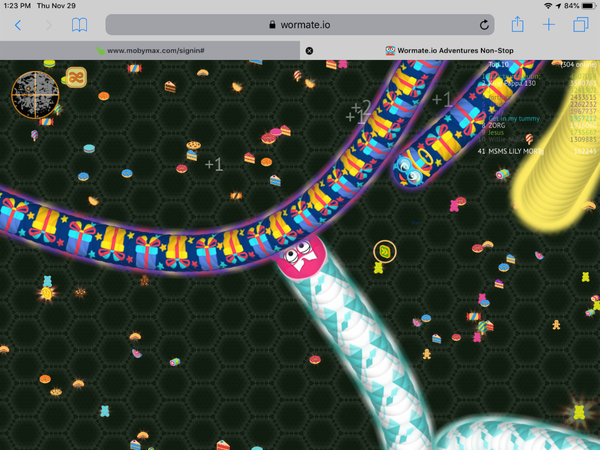The height and width of the screenshot is (450, 600).
Task: Open the Safari share sheet
Action: (x=517, y=24)
